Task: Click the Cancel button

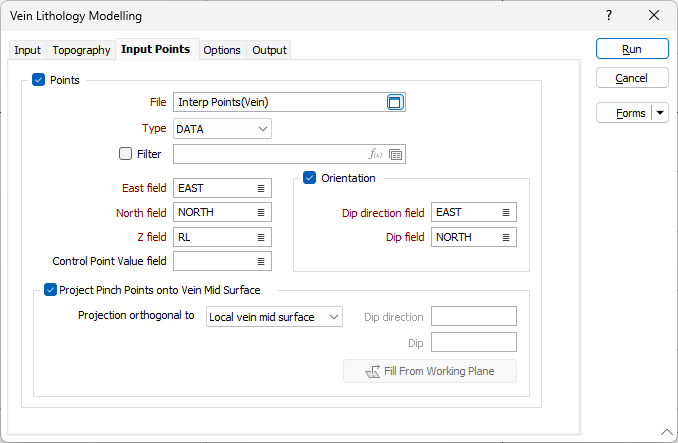Action: [x=632, y=78]
